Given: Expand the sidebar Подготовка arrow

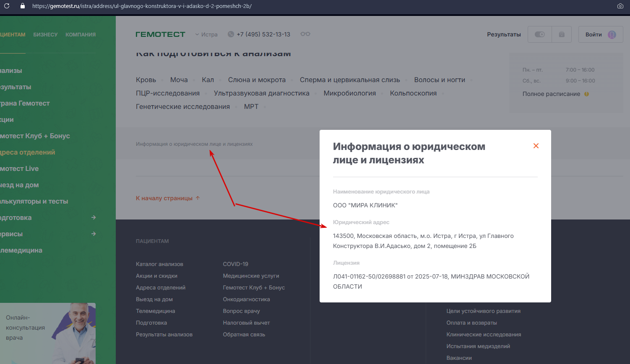Looking at the screenshot, I should (x=94, y=217).
